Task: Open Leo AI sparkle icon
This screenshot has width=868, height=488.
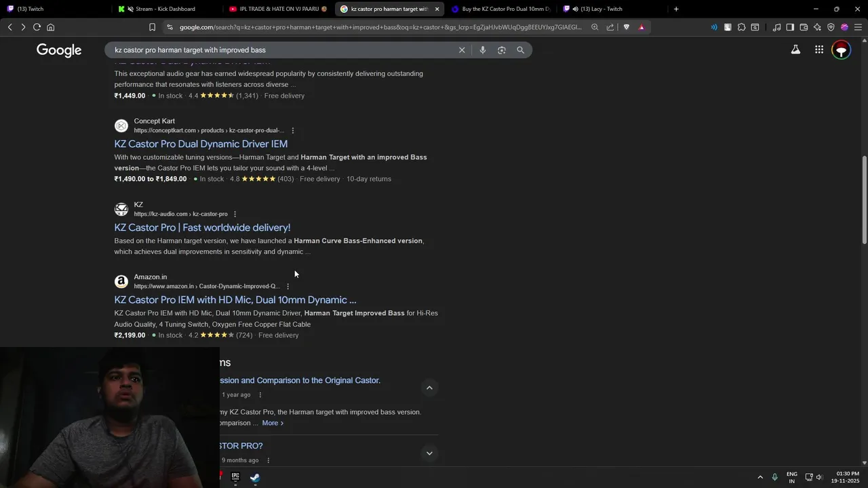Action: pyautogui.click(x=817, y=27)
